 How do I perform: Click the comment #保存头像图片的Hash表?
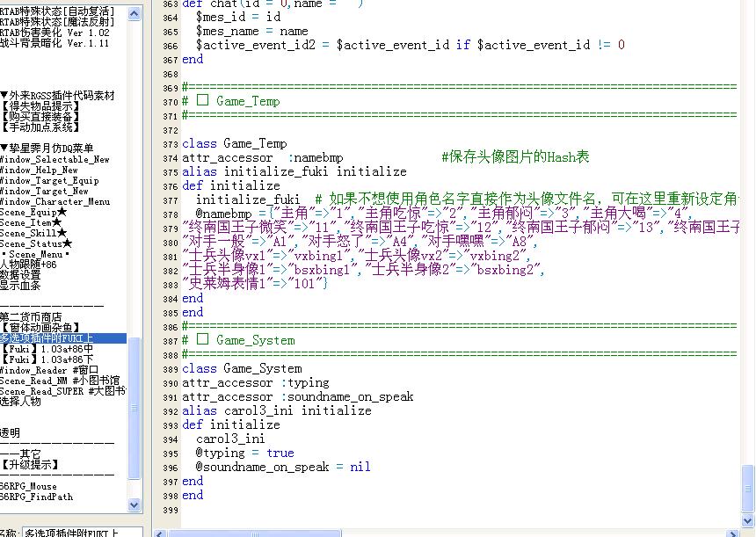pos(515,156)
